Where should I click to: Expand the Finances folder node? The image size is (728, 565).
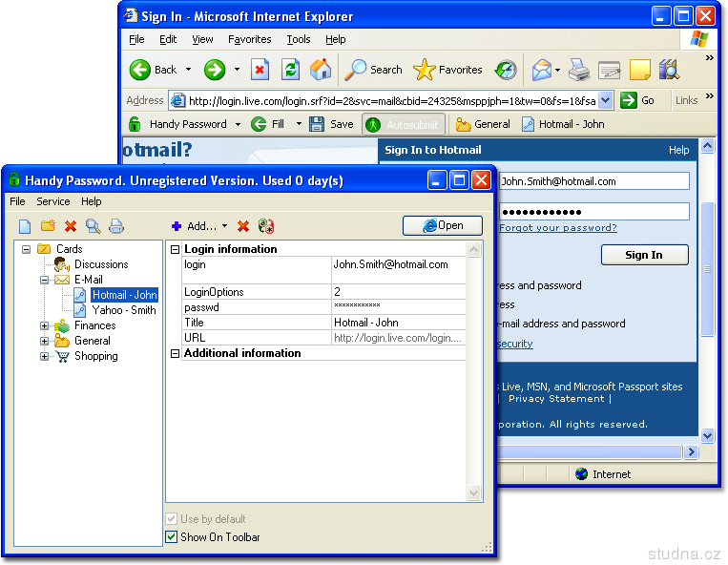pos(44,325)
